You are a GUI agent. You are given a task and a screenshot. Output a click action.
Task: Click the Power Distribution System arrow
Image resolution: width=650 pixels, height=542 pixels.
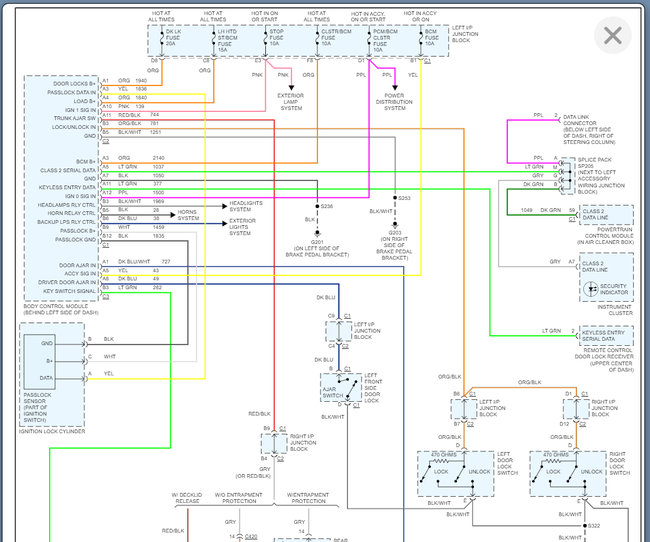(394, 87)
